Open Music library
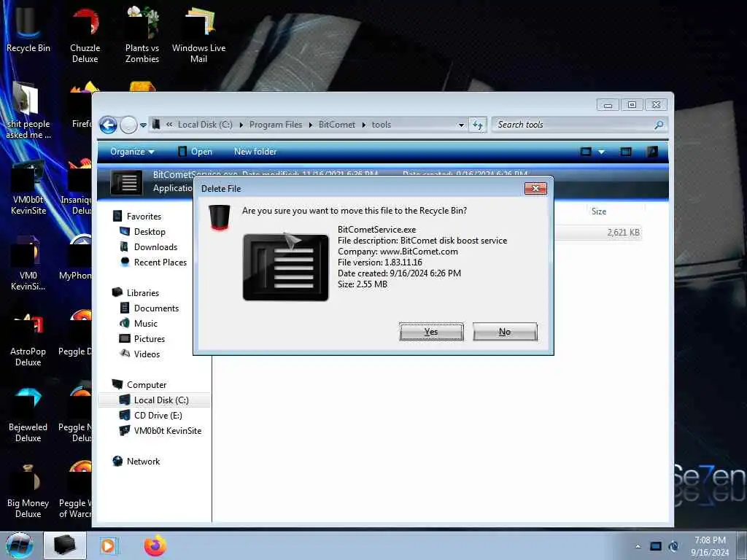This screenshot has width=747, height=560. 146,323
